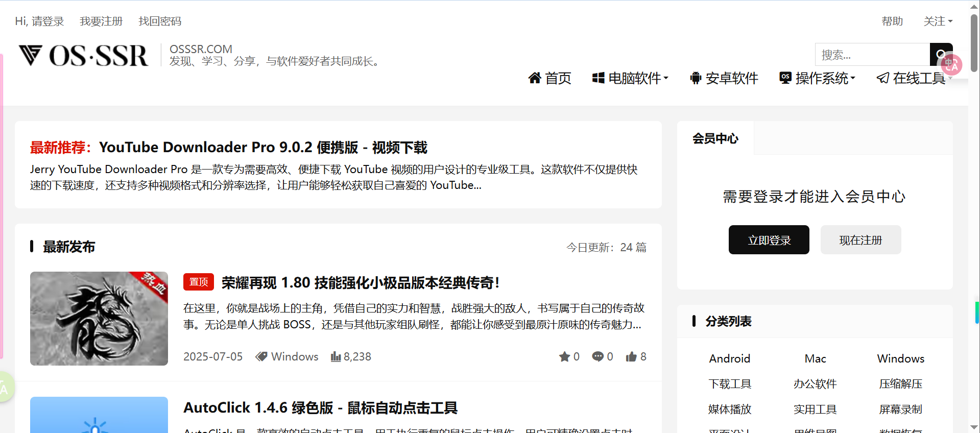980x433 pixels.
Task: Open the dragon thumbnail of first post
Action: 99,319
